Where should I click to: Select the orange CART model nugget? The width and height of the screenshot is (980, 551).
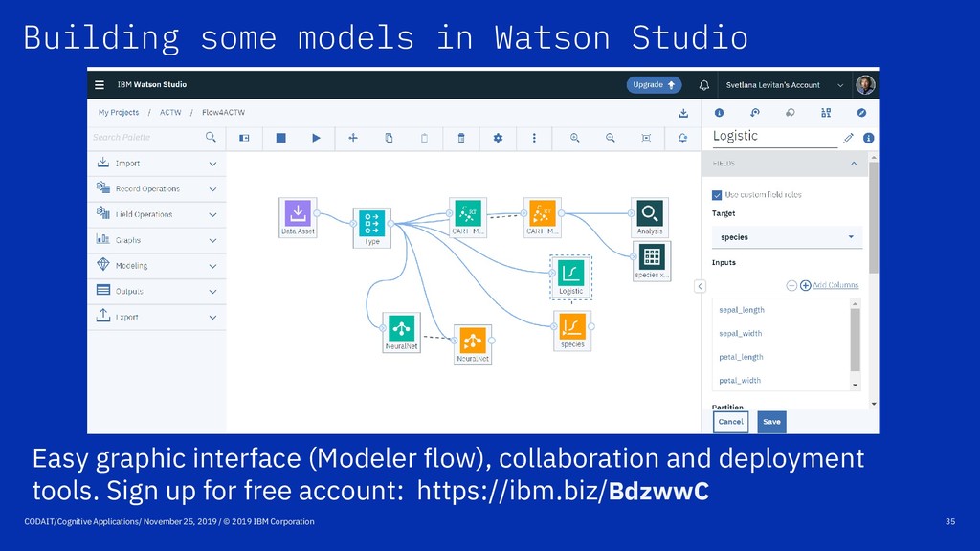click(542, 217)
